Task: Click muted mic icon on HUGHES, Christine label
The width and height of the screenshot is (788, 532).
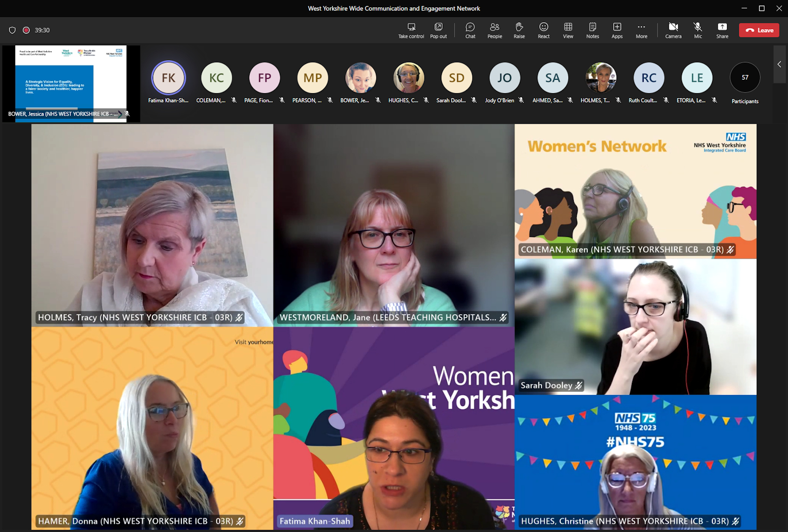Action: [x=736, y=521]
